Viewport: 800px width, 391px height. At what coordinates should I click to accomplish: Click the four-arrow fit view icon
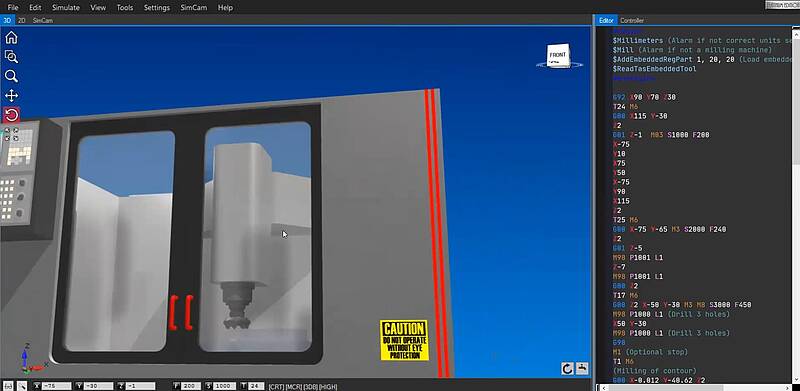click(12, 134)
